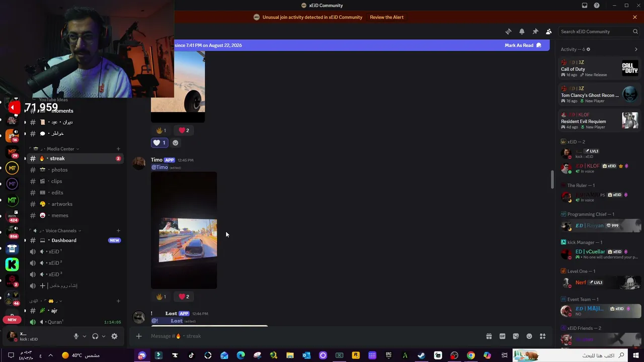Viewport: 644px width, 362px height.
Task: Join the xEID 2 voice channel
Action: click(x=75, y=263)
